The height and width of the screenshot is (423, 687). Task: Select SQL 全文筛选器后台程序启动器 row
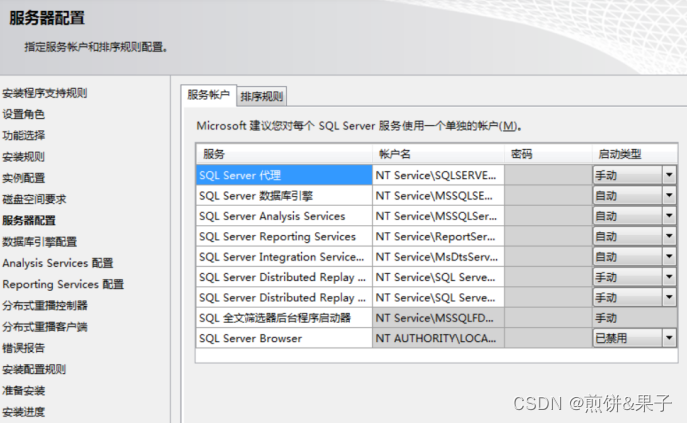pos(284,318)
